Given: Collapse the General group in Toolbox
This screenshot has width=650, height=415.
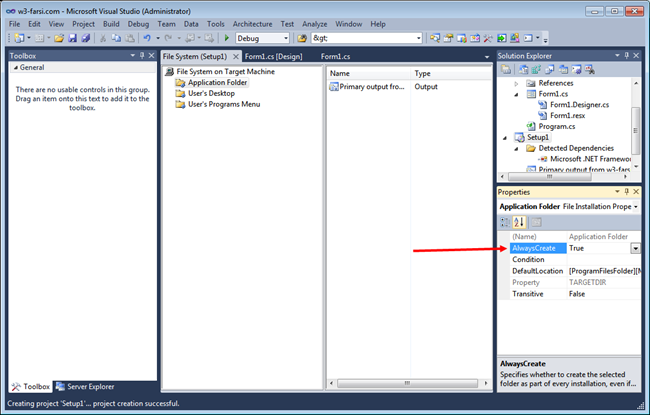Looking at the screenshot, I should [x=16, y=67].
